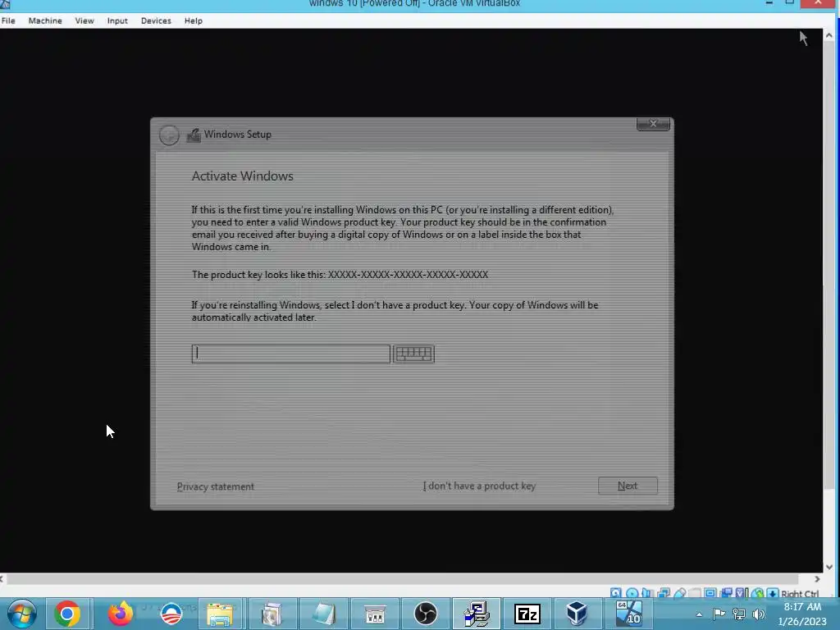Open Action Center flag icon
Screen dimensions: 840x630
(719, 614)
